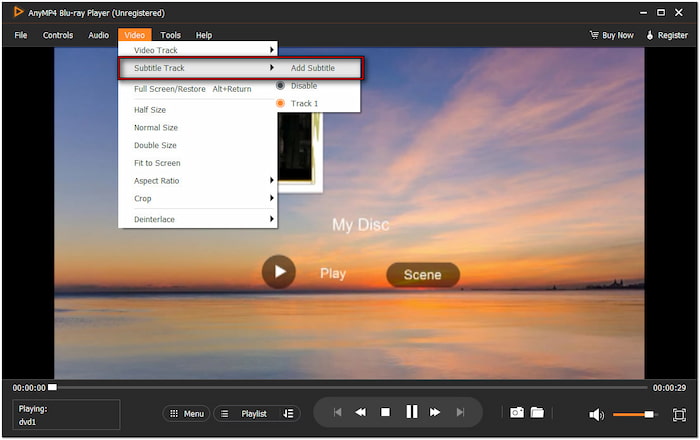The width and height of the screenshot is (700, 440).
Task: Close the open Video menu
Action: click(x=134, y=35)
